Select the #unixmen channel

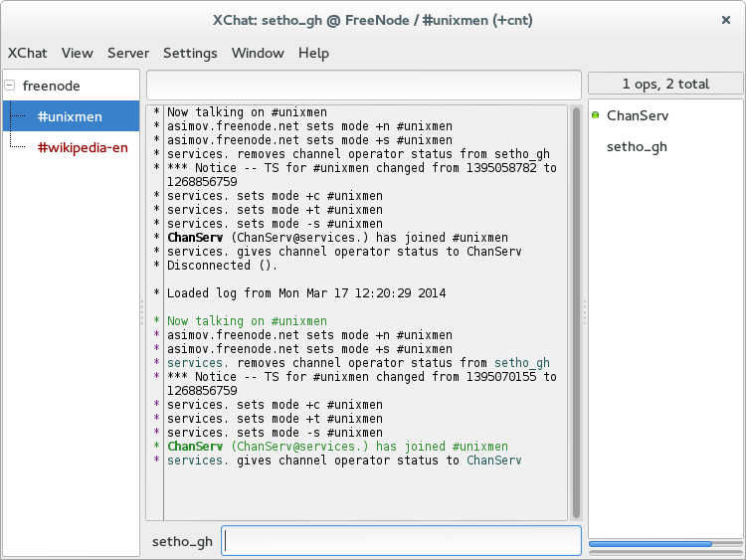coord(72,116)
